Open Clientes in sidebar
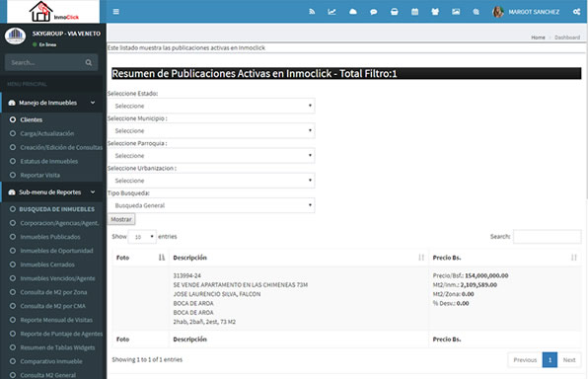588x379 pixels. click(x=32, y=119)
